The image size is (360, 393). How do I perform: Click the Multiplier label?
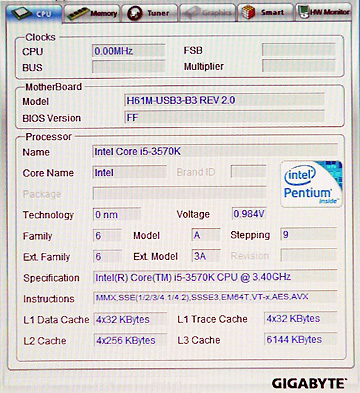tap(204, 66)
